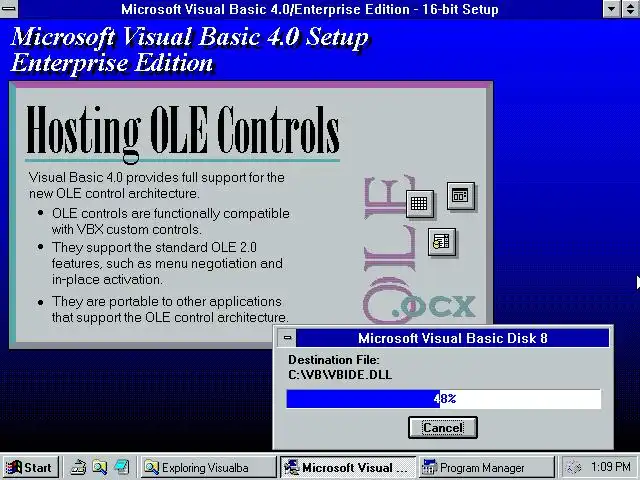The width and height of the screenshot is (640, 480).
Task: Open the Start menu
Action: tap(31, 467)
